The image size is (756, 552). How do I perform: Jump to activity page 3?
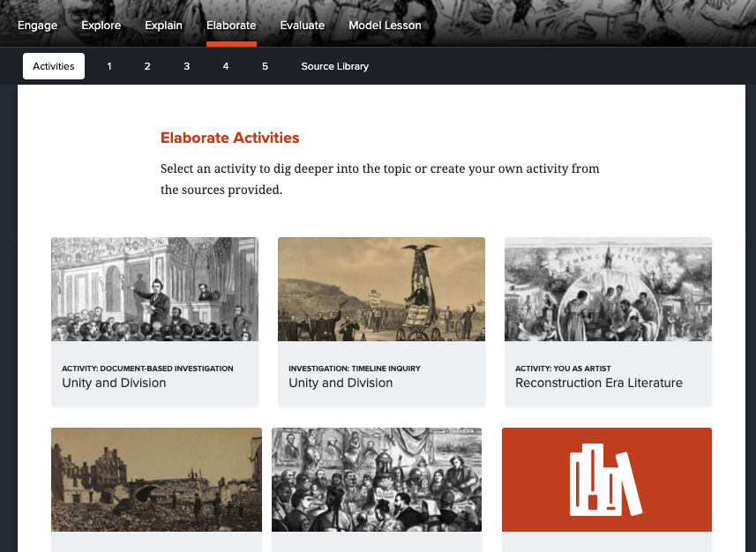click(187, 66)
